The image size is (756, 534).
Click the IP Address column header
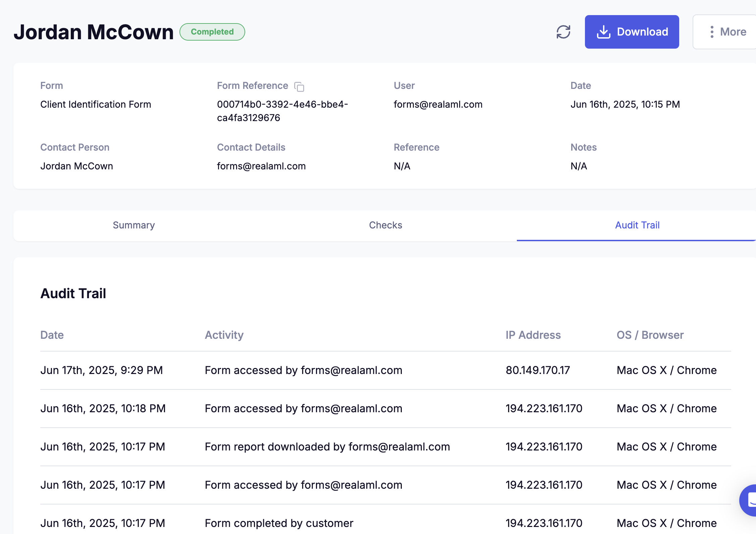pyautogui.click(x=533, y=335)
